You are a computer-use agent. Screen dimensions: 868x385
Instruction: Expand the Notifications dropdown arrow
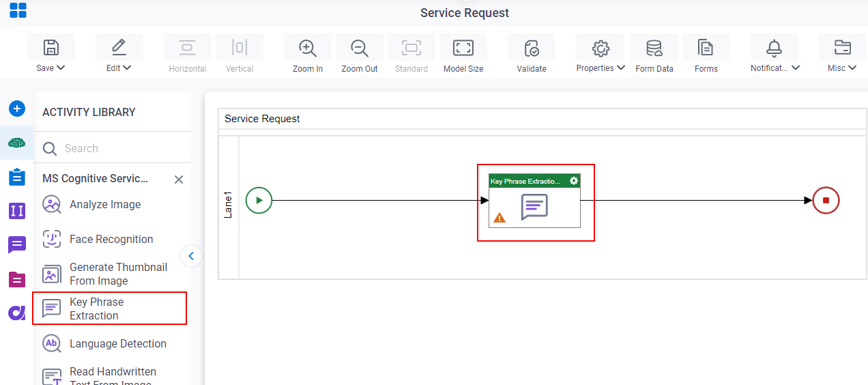(x=796, y=68)
